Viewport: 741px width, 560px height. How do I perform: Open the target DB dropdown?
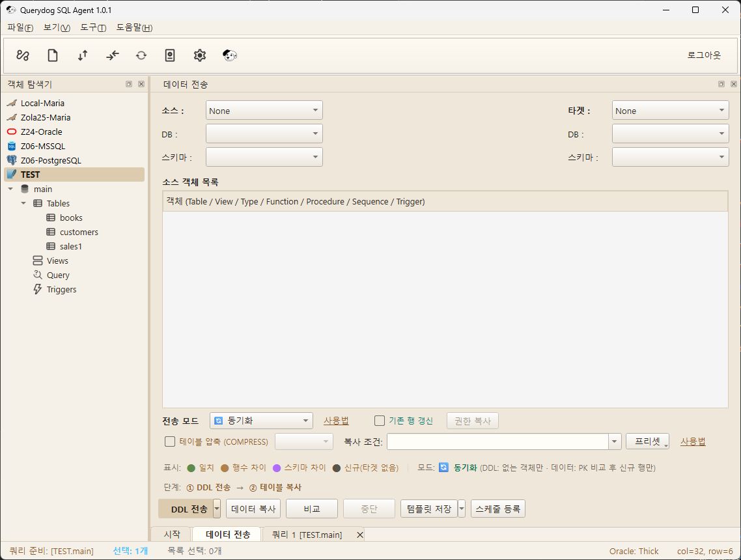click(670, 133)
